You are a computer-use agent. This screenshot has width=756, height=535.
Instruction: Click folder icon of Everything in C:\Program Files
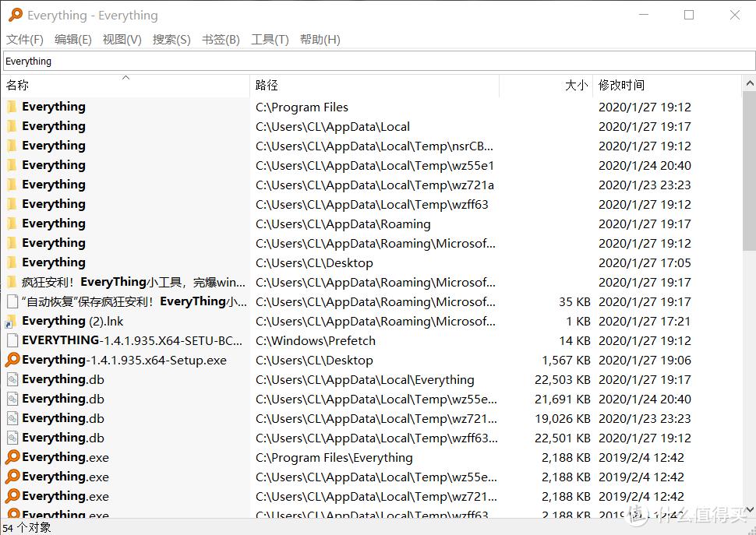click(x=12, y=107)
